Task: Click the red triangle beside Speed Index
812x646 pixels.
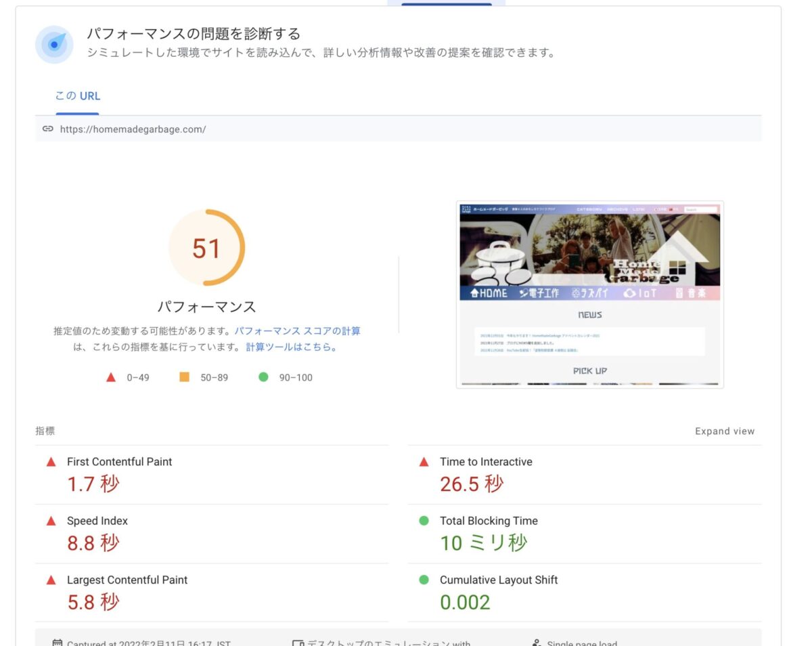Action: tap(51, 521)
